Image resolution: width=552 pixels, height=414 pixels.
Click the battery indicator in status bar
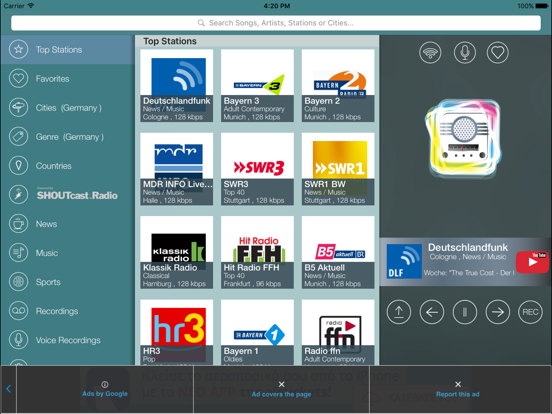[x=541, y=6]
